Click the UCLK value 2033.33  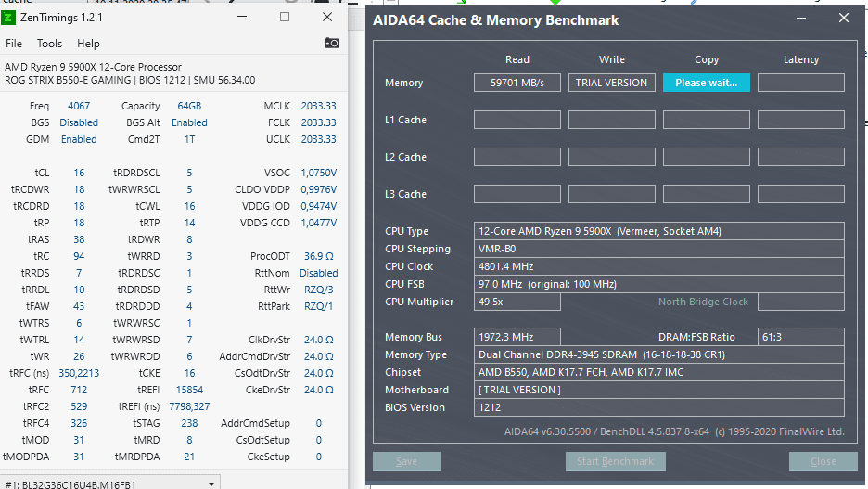pos(318,139)
